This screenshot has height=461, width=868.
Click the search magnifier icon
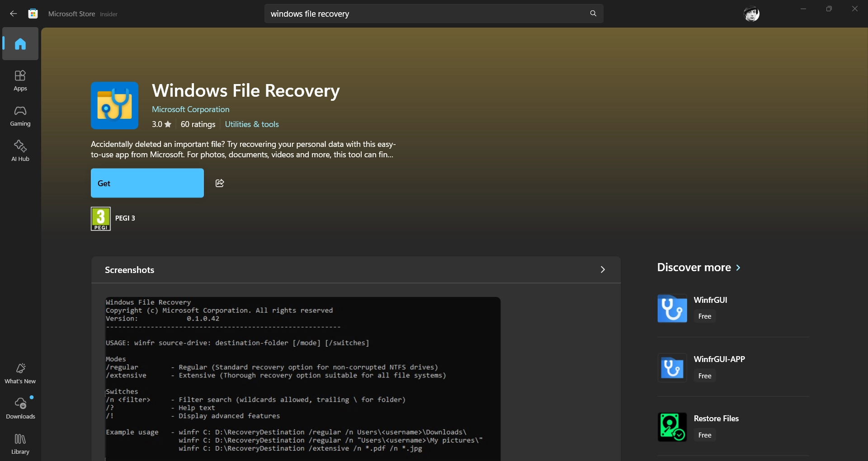coord(593,14)
